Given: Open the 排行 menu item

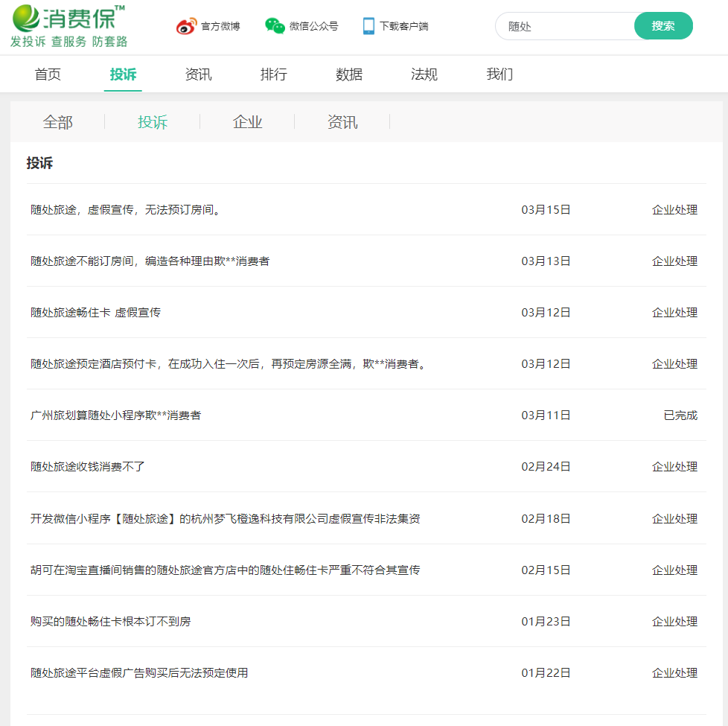Looking at the screenshot, I should 273,74.
